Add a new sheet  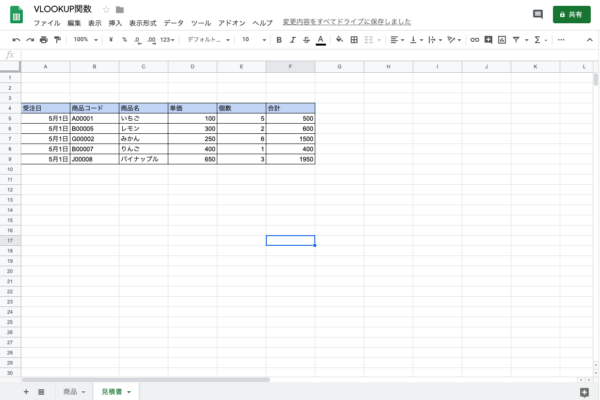[26, 392]
